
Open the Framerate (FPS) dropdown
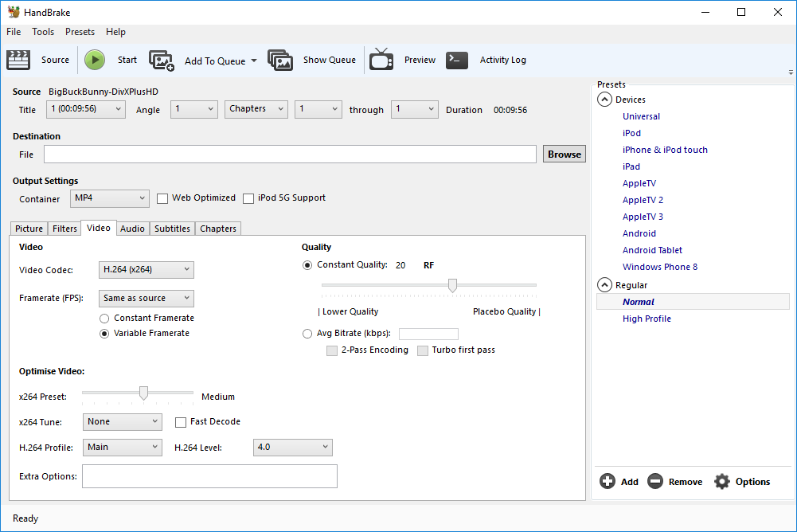pyautogui.click(x=147, y=298)
